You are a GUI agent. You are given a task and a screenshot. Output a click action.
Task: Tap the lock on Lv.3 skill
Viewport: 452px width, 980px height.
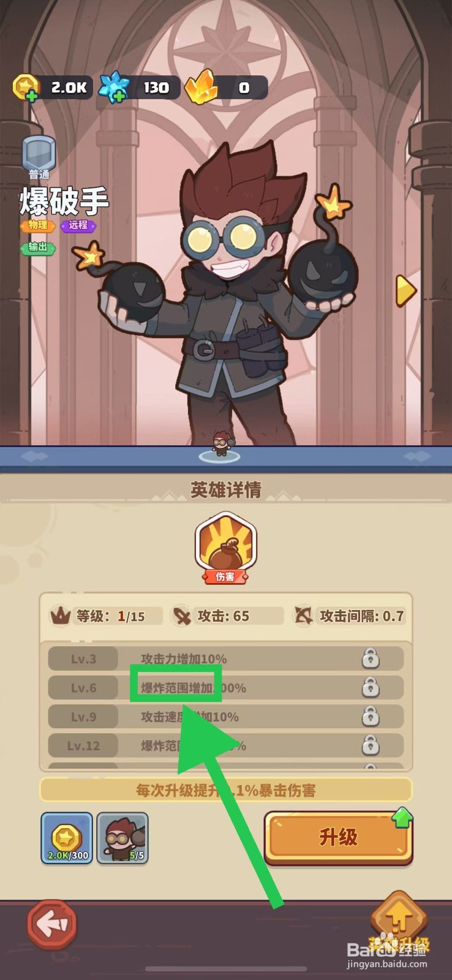(370, 658)
